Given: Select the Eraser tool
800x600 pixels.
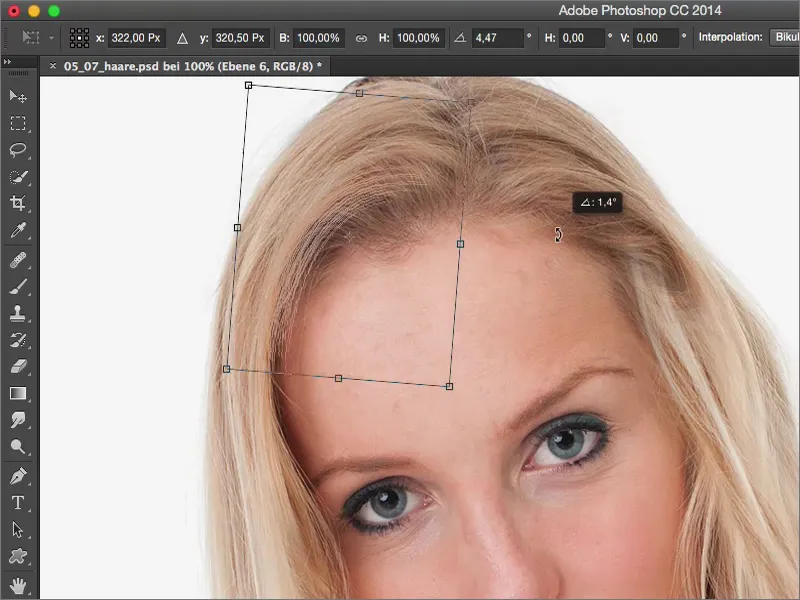Looking at the screenshot, I should (x=18, y=366).
